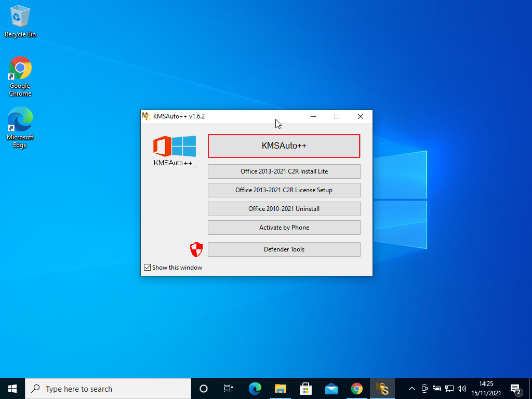Uncheck the Show this window checkbox

coord(147,268)
